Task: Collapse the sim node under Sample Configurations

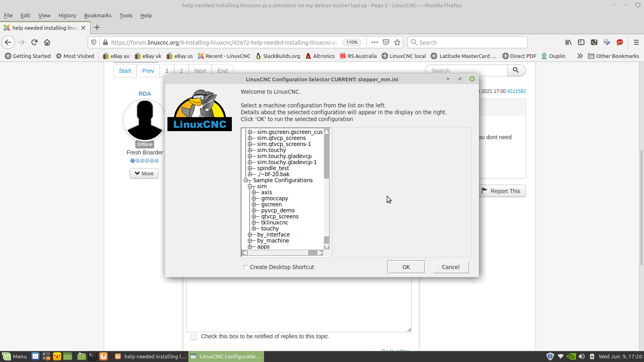Action: point(250,187)
